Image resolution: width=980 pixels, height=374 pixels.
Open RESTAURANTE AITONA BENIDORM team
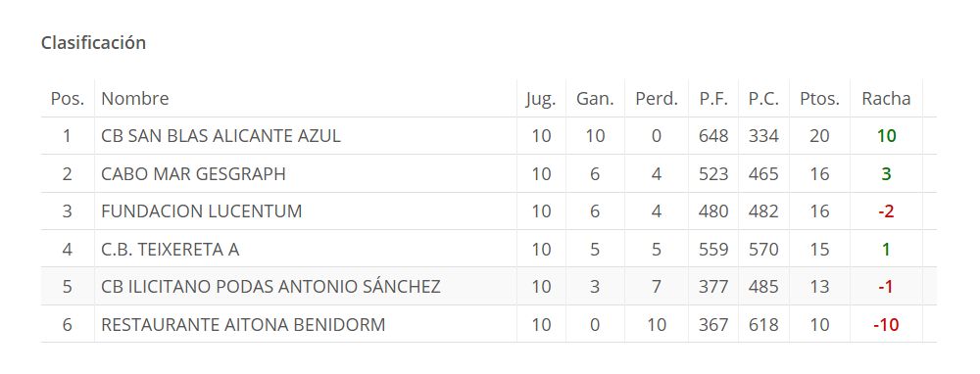click(x=243, y=325)
